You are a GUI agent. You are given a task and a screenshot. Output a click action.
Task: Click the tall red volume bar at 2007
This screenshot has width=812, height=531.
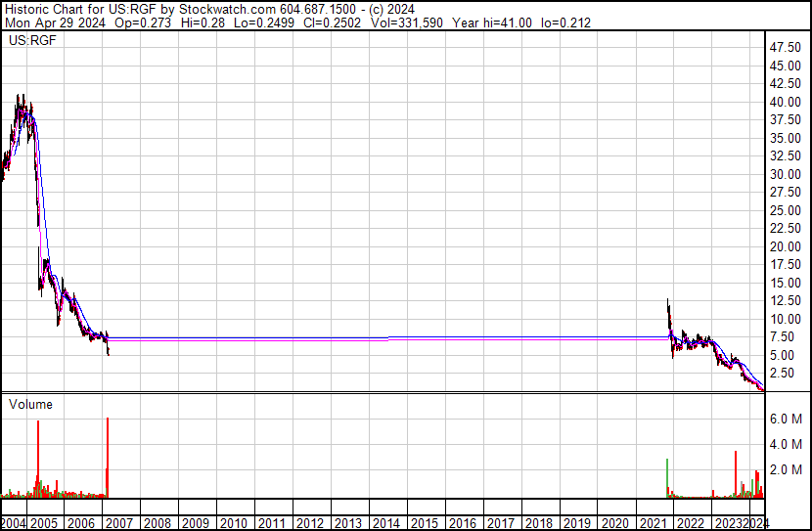tap(107, 460)
